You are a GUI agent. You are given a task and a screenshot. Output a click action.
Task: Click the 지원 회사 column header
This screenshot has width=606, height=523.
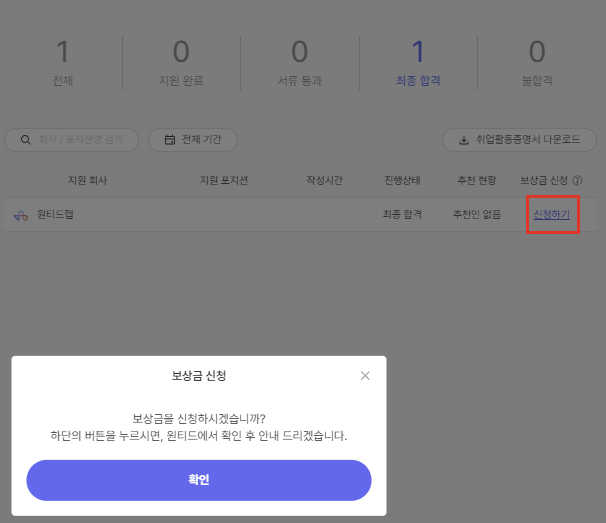(x=87, y=180)
